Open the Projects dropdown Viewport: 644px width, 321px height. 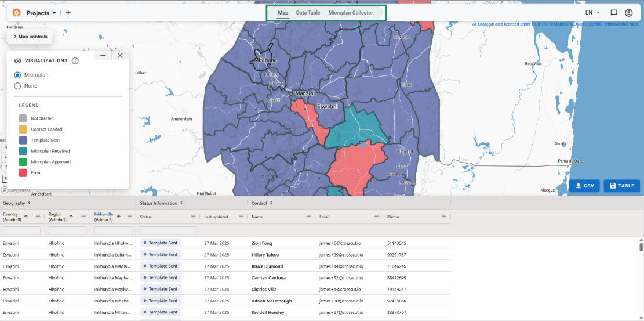tap(41, 13)
